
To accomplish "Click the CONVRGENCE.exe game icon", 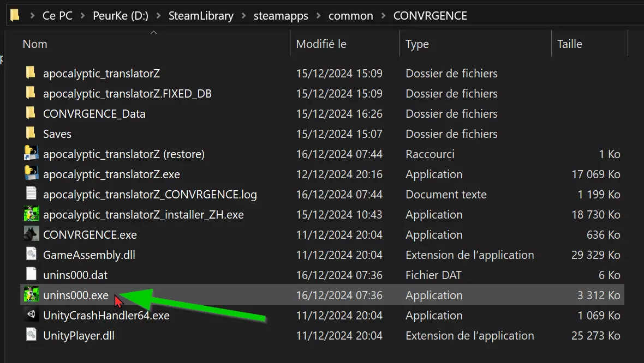I will coord(31,234).
